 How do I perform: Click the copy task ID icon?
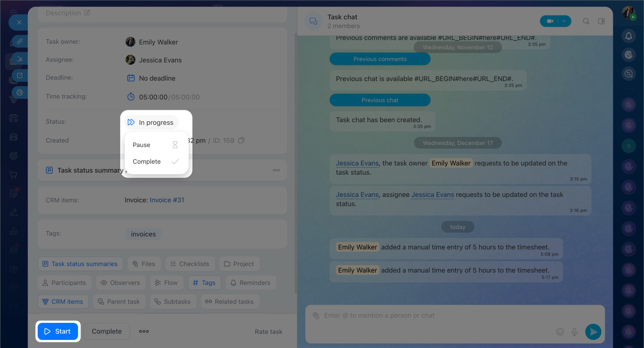click(x=241, y=141)
